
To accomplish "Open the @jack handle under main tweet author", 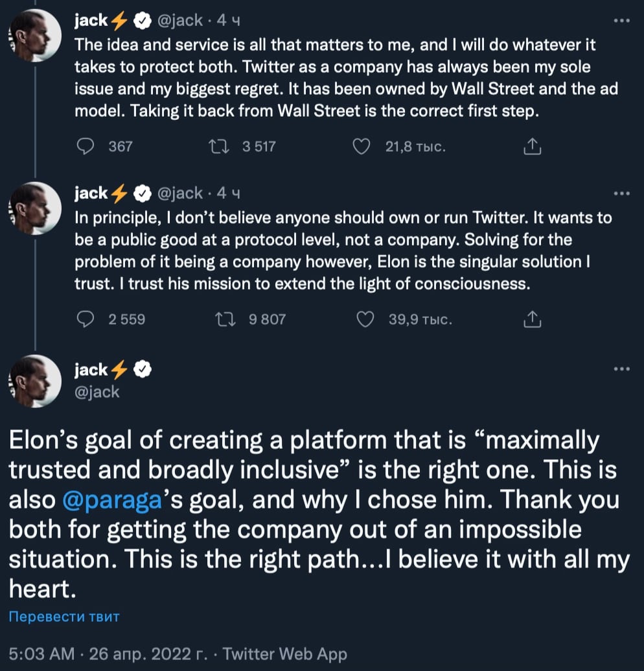I will tap(98, 392).
